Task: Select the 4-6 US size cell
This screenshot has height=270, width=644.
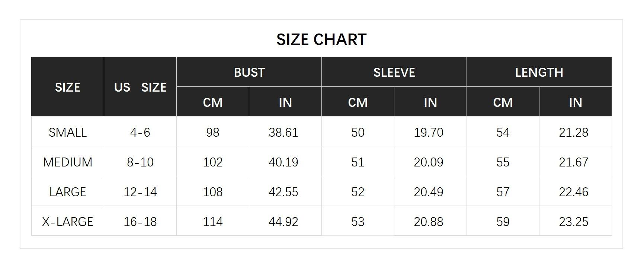Action: [140, 132]
